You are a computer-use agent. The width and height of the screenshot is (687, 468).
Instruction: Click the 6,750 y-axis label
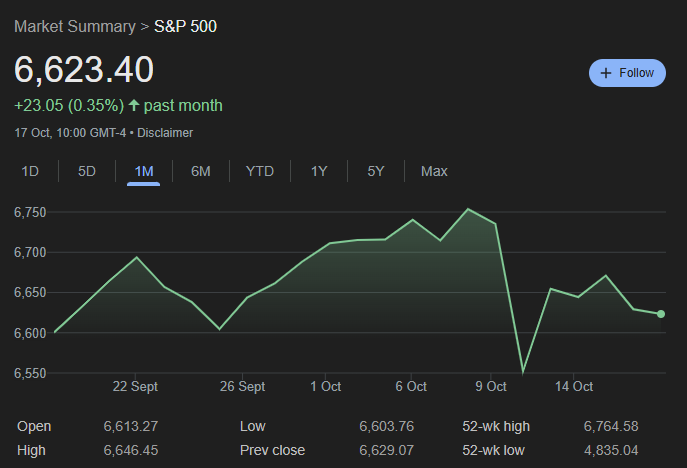point(30,213)
